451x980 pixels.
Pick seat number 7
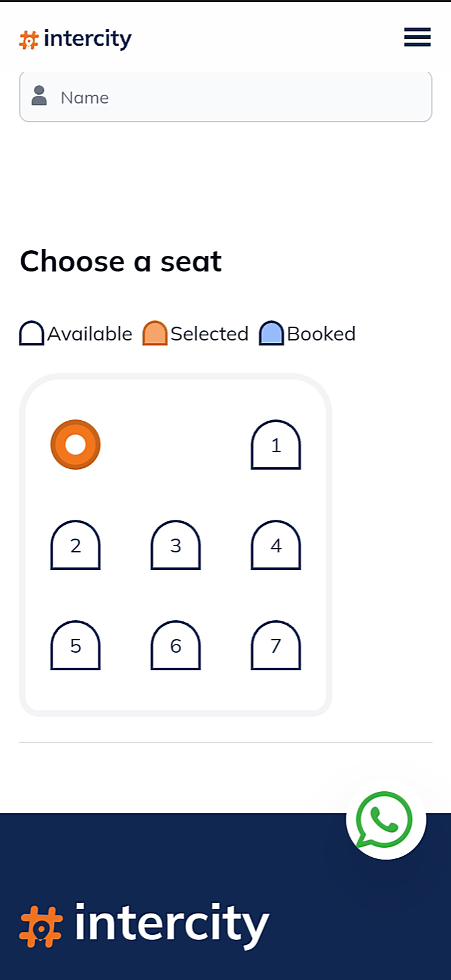[276, 646]
